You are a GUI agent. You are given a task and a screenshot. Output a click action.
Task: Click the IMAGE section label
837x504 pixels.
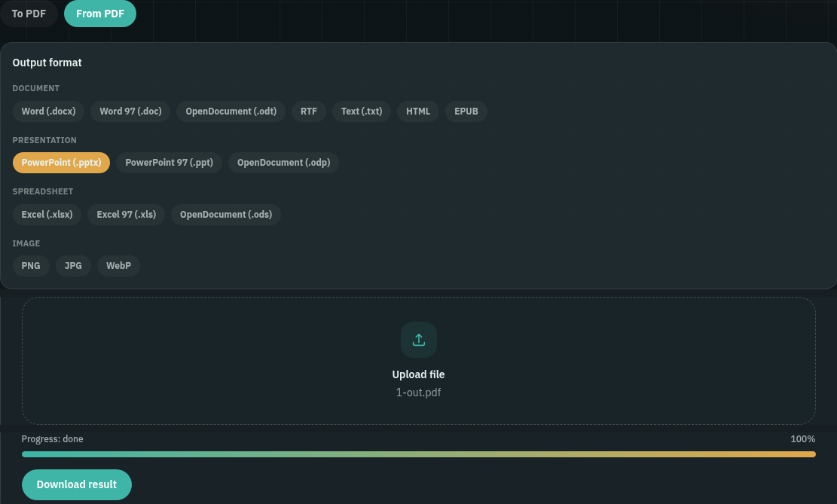tap(26, 243)
